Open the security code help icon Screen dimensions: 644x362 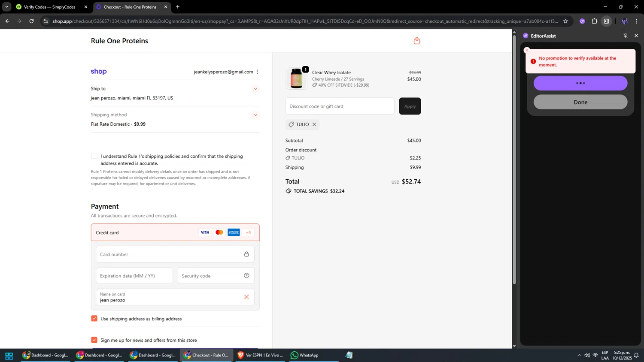coord(246,276)
